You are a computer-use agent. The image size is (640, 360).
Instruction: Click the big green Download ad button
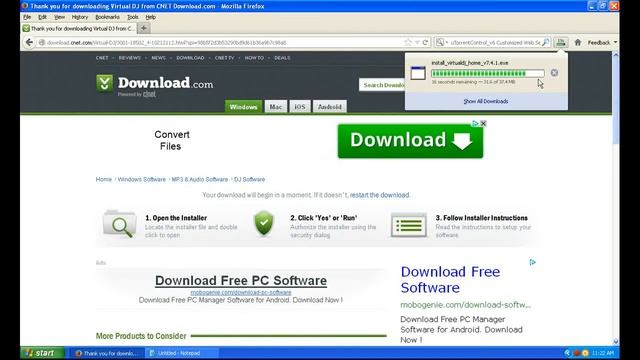click(x=410, y=141)
